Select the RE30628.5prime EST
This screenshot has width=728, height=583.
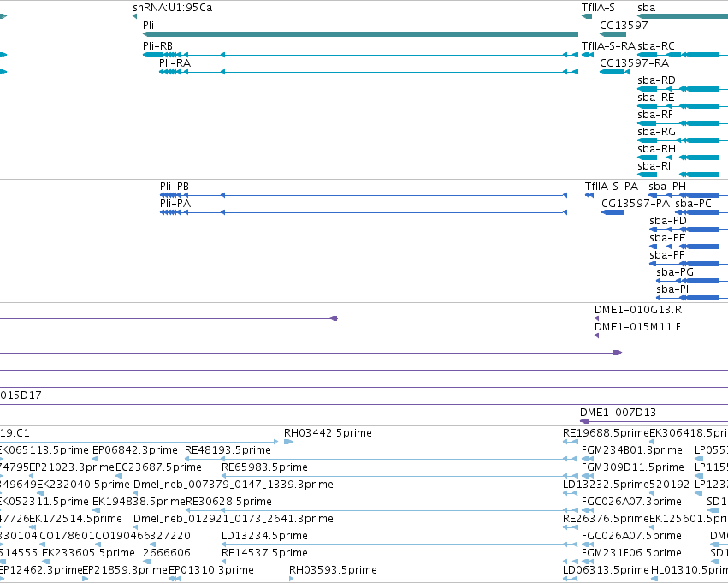pos(382,510)
